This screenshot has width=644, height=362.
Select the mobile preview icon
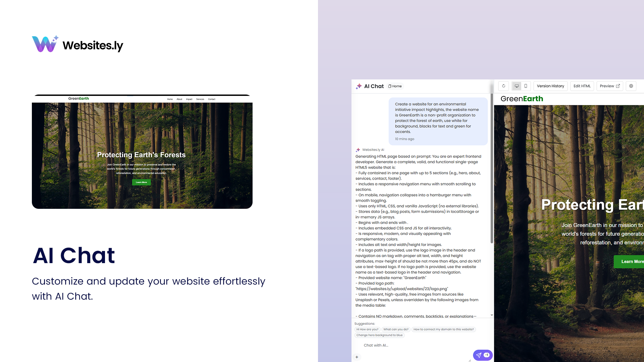click(526, 86)
